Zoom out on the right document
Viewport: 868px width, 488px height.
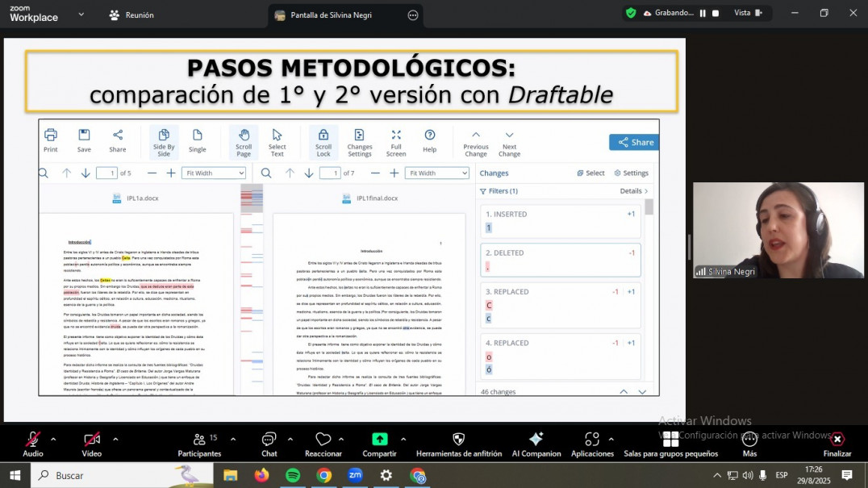pyautogui.click(x=375, y=173)
